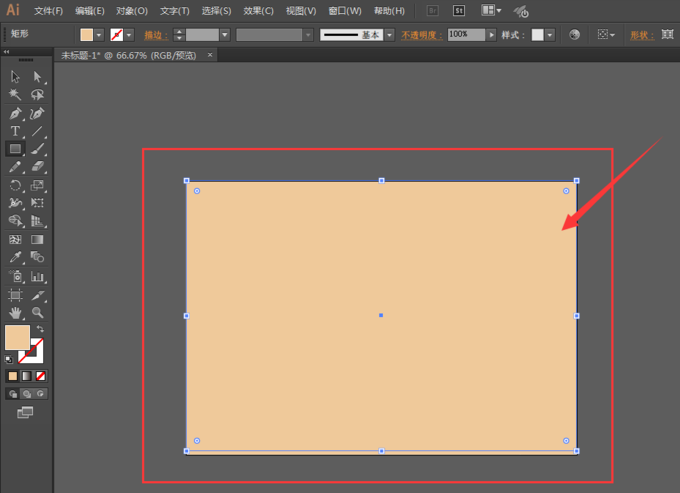Select the Pen tool
The width and height of the screenshot is (680, 493).
click(15, 113)
